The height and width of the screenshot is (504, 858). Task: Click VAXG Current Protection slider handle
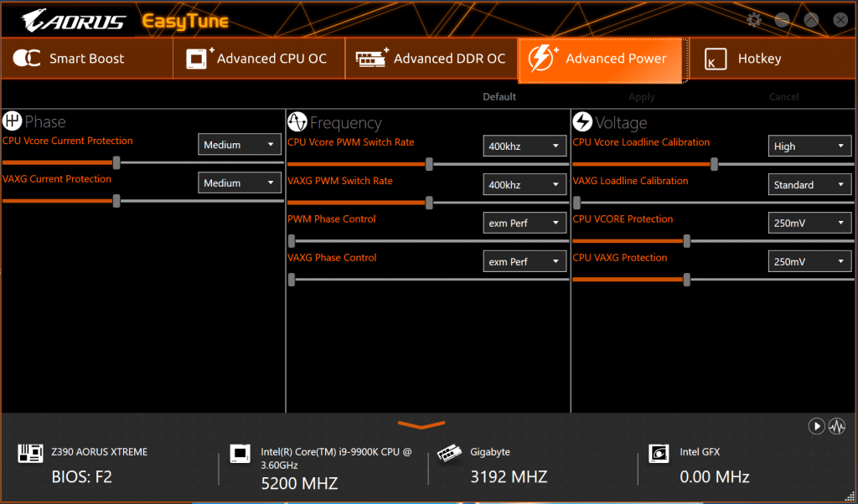pos(116,201)
